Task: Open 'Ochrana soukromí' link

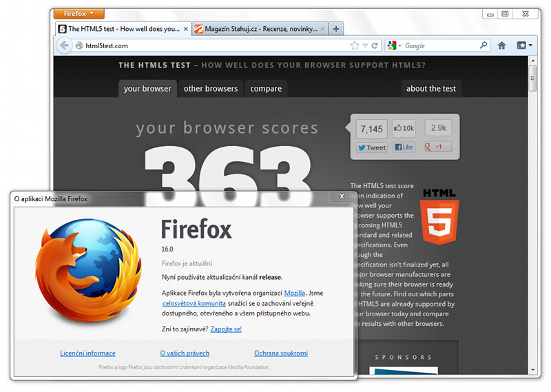Action: pos(281,353)
